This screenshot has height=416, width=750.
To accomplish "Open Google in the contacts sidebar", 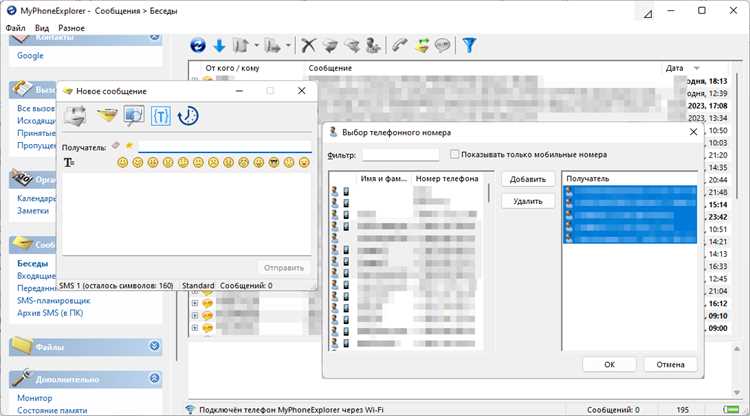I will [x=30, y=55].
